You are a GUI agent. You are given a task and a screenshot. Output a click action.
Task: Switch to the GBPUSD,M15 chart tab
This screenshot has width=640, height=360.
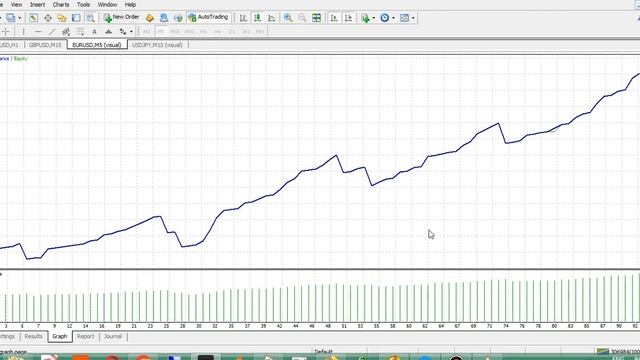coord(45,45)
